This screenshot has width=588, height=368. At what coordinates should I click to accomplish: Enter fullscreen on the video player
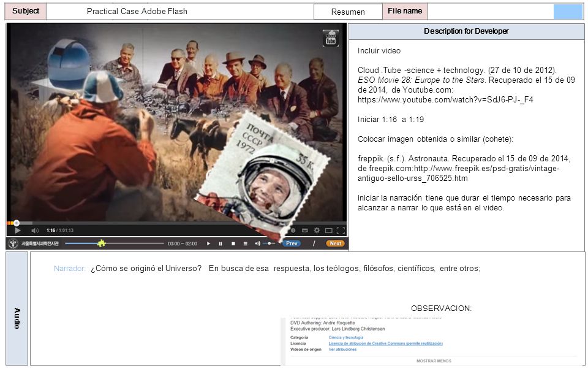(341, 230)
